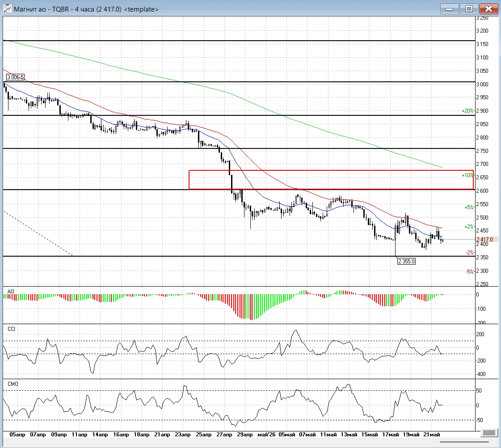Click the +20% level marker
Viewport: 501px width, 448px height.
click(467, 111)
